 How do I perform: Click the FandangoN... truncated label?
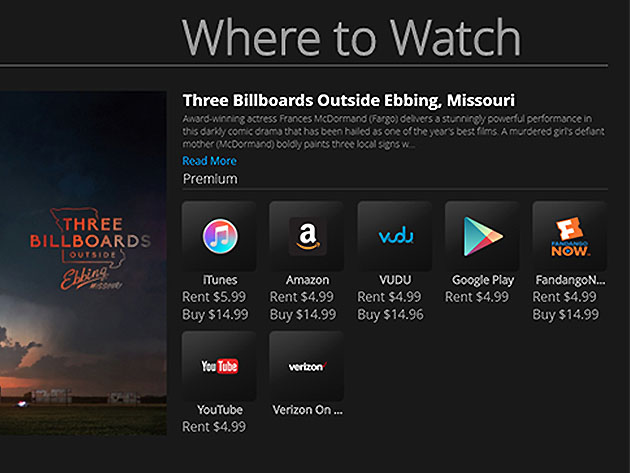570,280
